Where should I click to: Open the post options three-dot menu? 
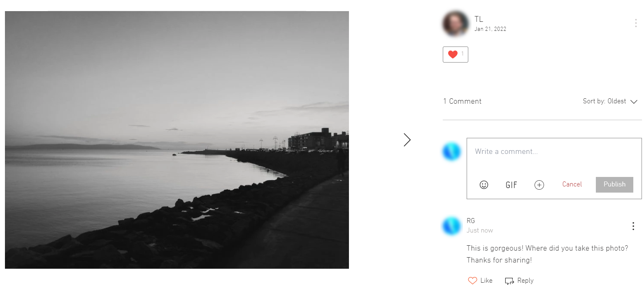tap(636, 23)
